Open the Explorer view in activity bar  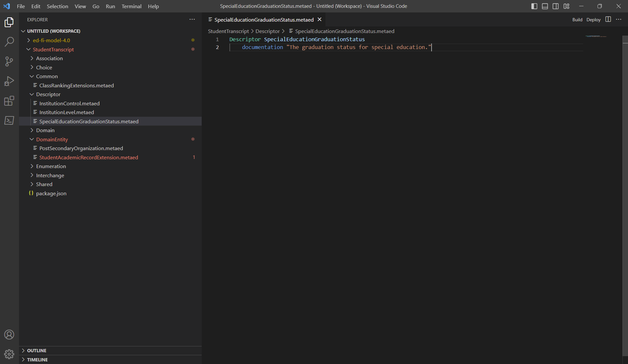9,22
